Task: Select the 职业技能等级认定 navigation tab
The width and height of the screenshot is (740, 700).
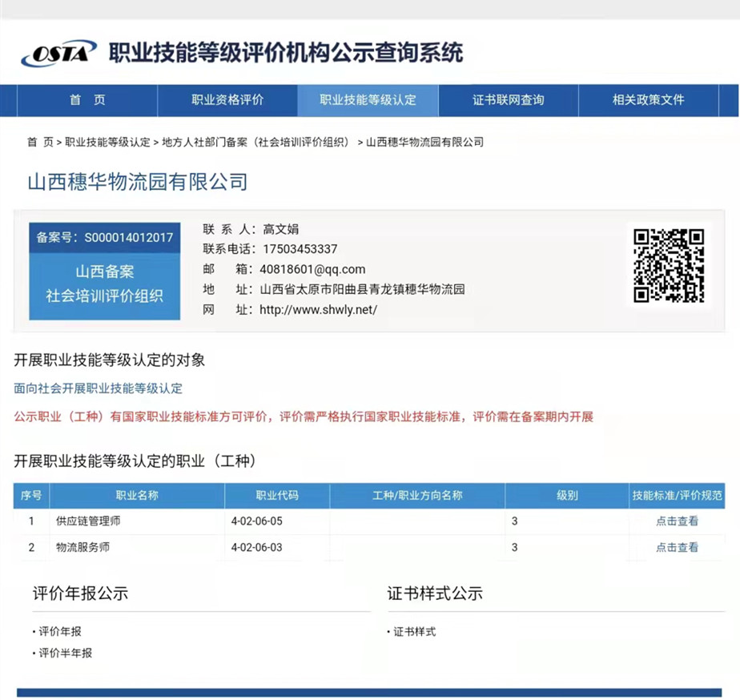Action: point(368,100)
